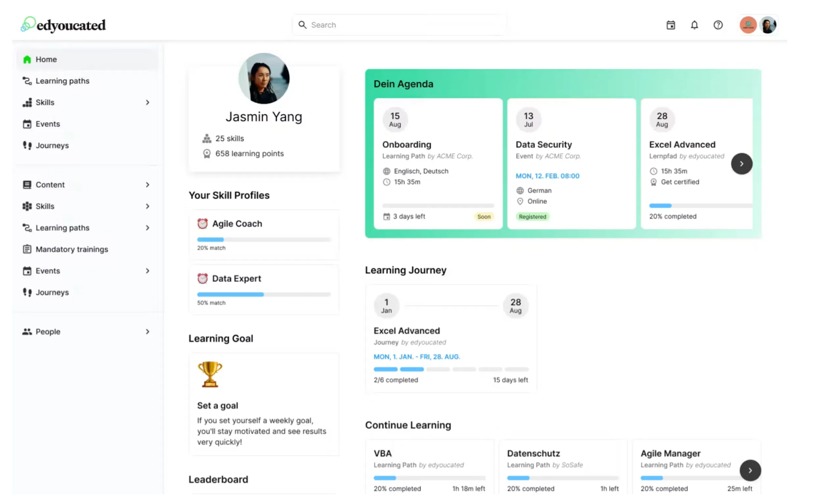819x504 pixels.
Task: Click Jasmin Yang's large profile photo
Action: [264, 79]
